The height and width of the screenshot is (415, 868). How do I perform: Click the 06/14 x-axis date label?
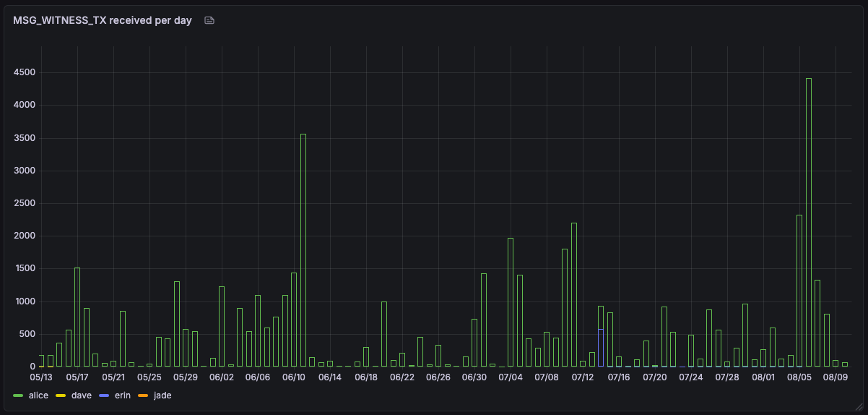(x=330, y=377)
